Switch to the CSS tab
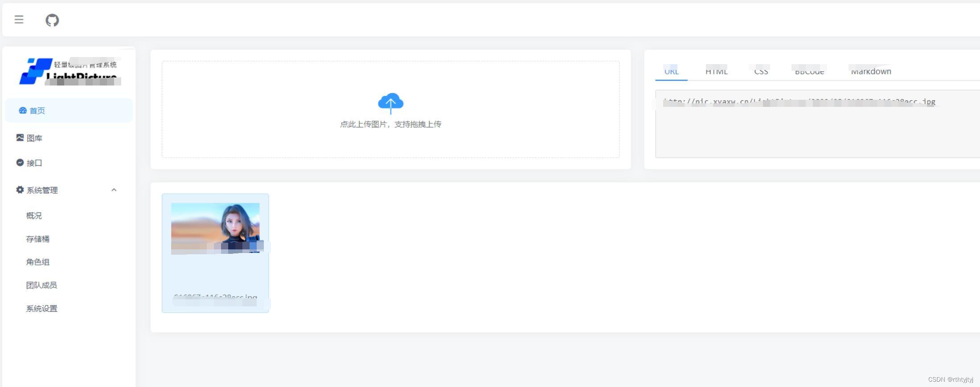Viewport: 980px width, 387px height. (761, 71)
